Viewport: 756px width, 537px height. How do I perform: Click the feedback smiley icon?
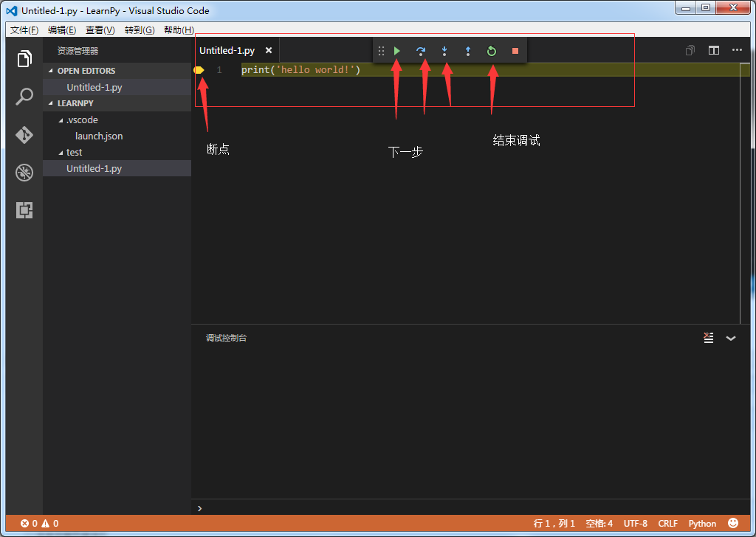point(733,523)
